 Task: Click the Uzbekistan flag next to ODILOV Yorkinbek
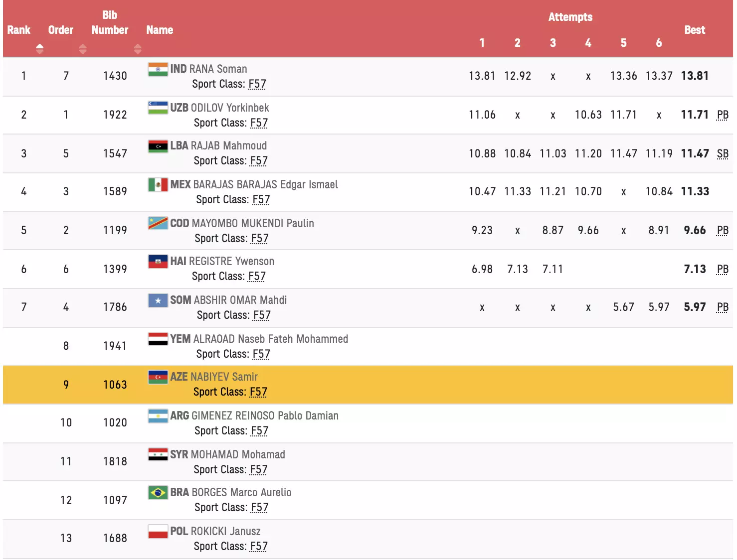pyautogui.click(x=158, y=108)
